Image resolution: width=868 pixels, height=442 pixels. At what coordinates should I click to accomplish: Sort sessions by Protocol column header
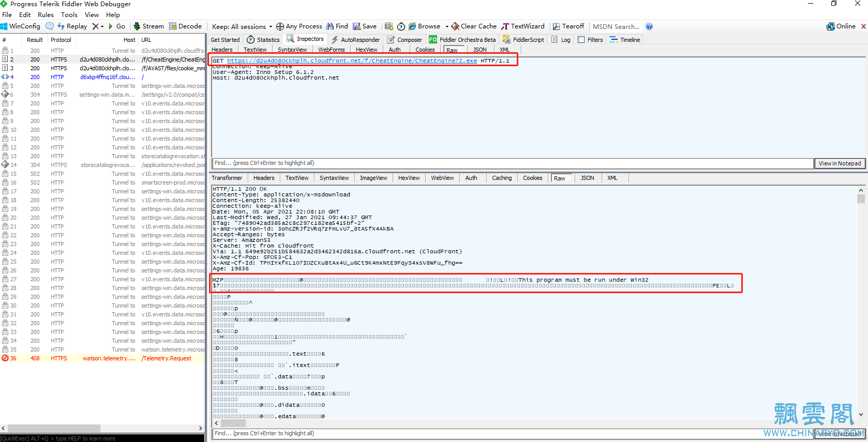61,40
